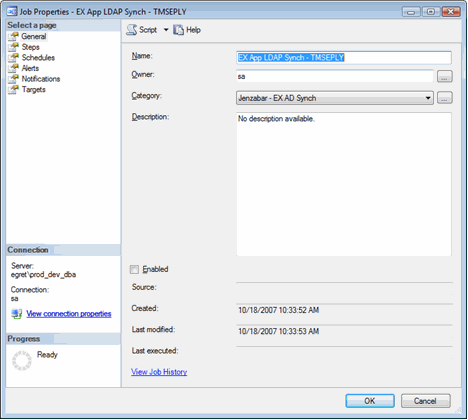Browse for owner with ellipsis button

pos(445,76)
